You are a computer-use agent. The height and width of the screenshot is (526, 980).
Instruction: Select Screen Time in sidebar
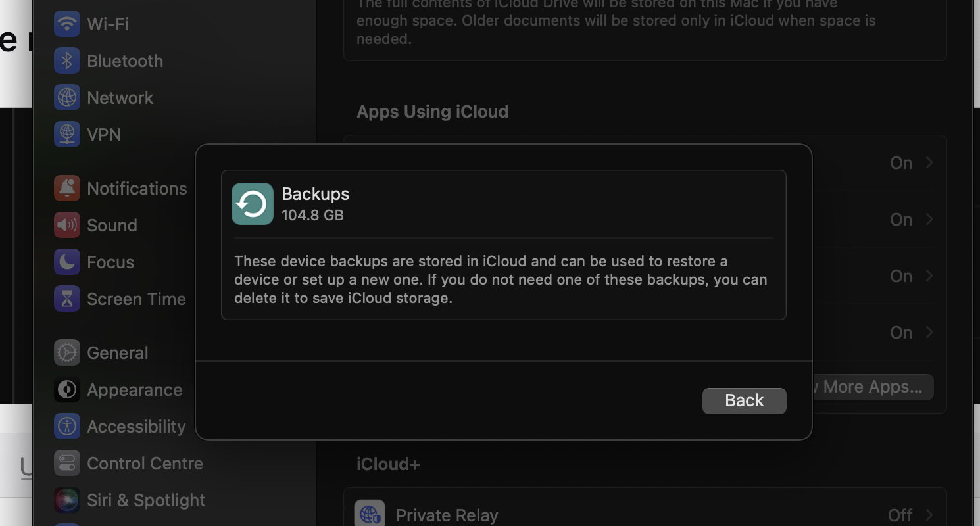click(x=136, y=299)
